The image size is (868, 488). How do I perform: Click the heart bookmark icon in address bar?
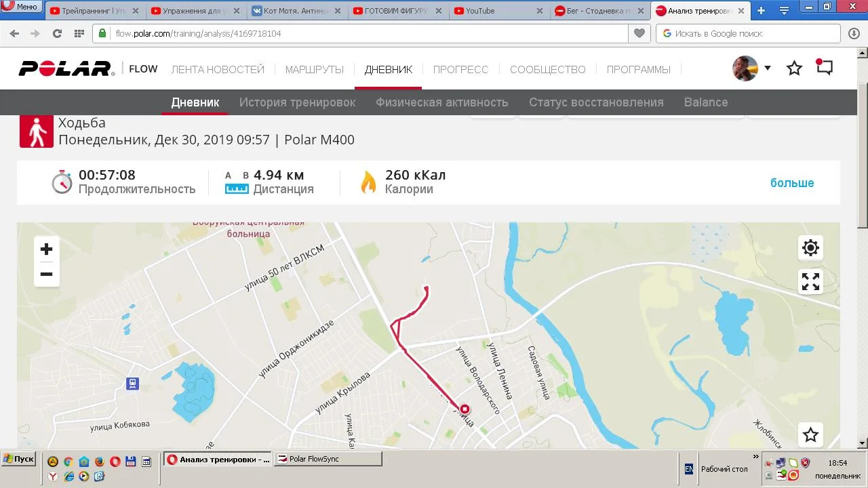coord(638,33)
